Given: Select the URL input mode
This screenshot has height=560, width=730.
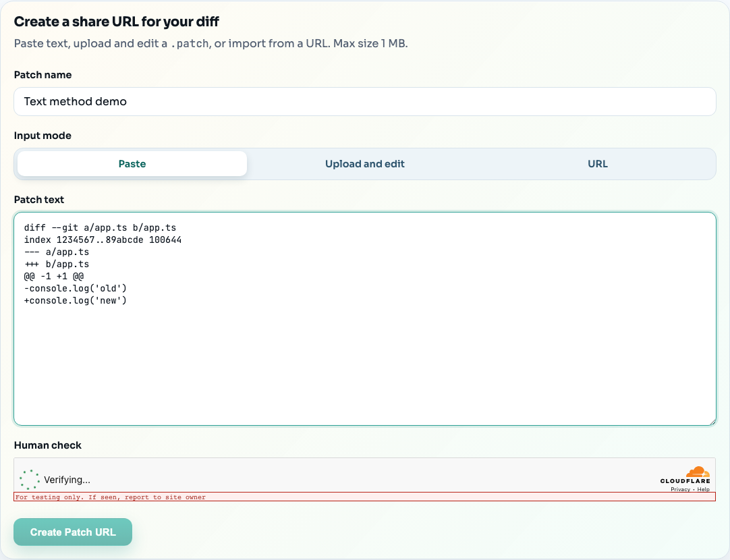Looking at the screenshot, I should tap(597, 163).
